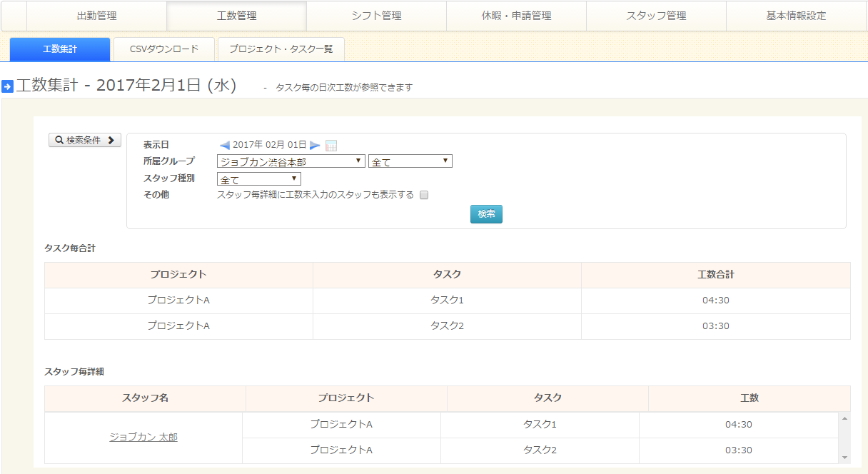Click the 工数合計 column header
Screen dimensions: 868x474
pos(716,275)
